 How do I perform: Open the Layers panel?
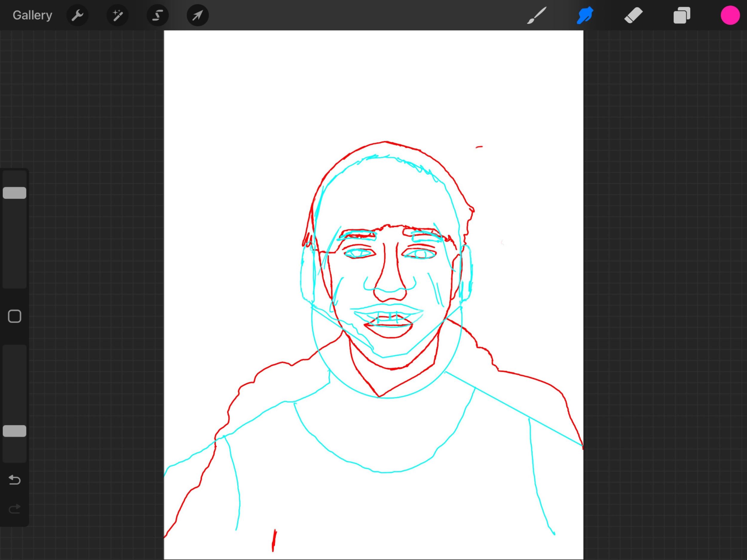coord(682,15)
